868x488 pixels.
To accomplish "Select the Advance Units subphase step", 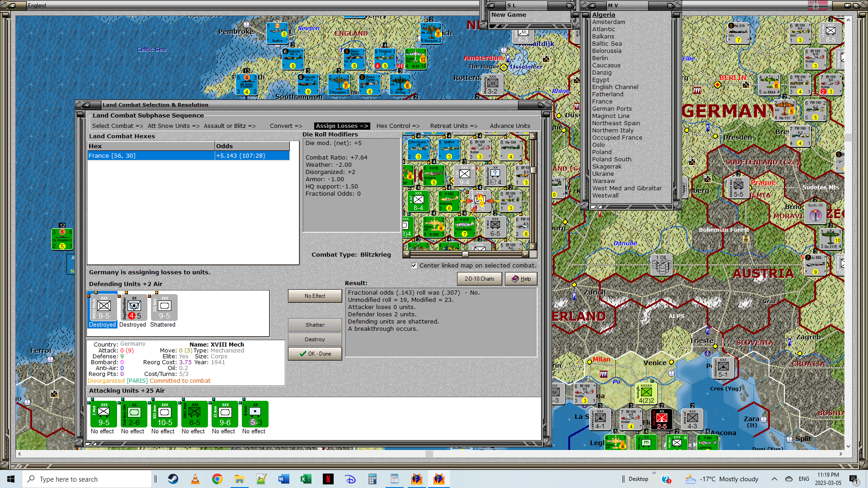I will tap(510, 126).
